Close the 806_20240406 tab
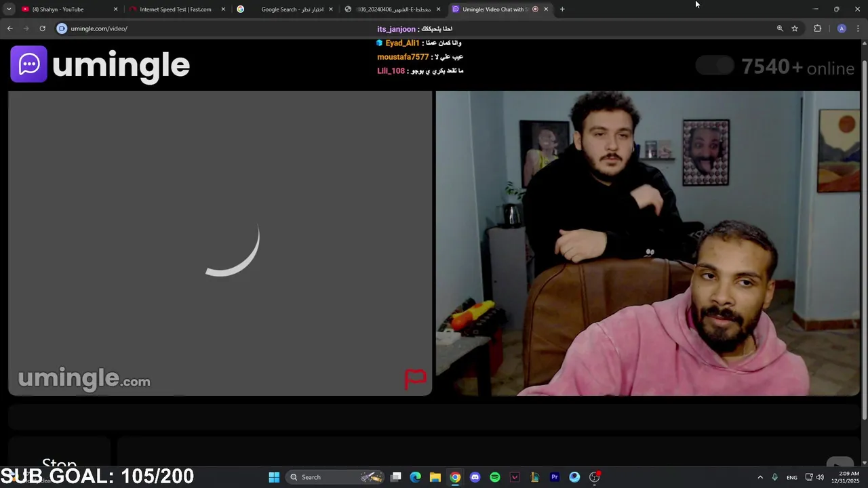The image size is (868, 488). coord(438,9)
